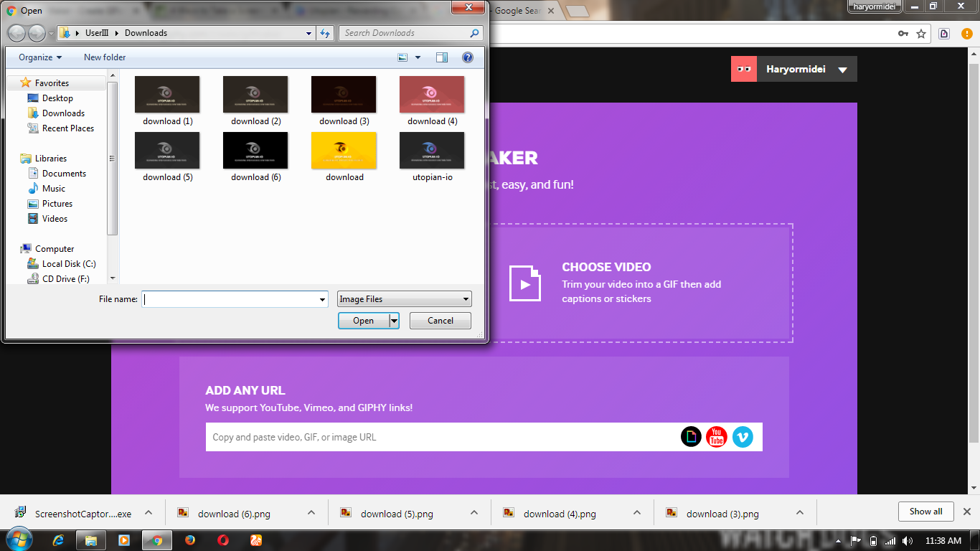The height and width of the screenshot is (551, 980).
Task: Open the Help icon in the Open dialog
Action: pyautogui.click(x=468, y=57)
